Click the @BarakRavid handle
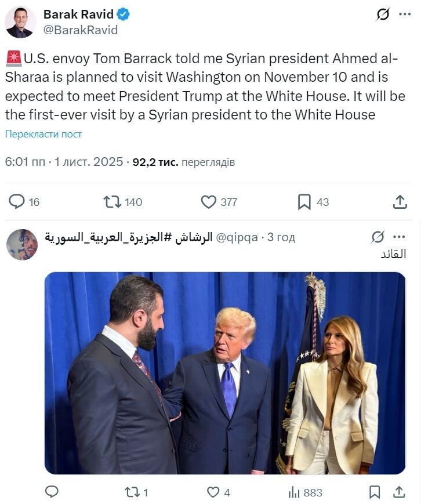This screenshot has width=421, height=504. 81,30
